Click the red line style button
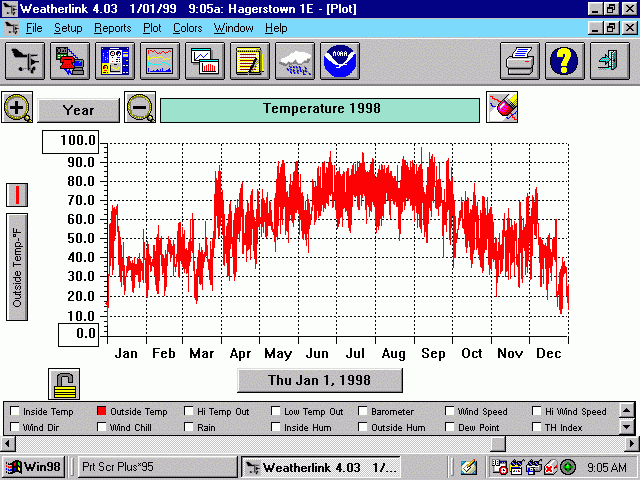The width and height of the screenshot is (640, 480). tap(17, 195)
